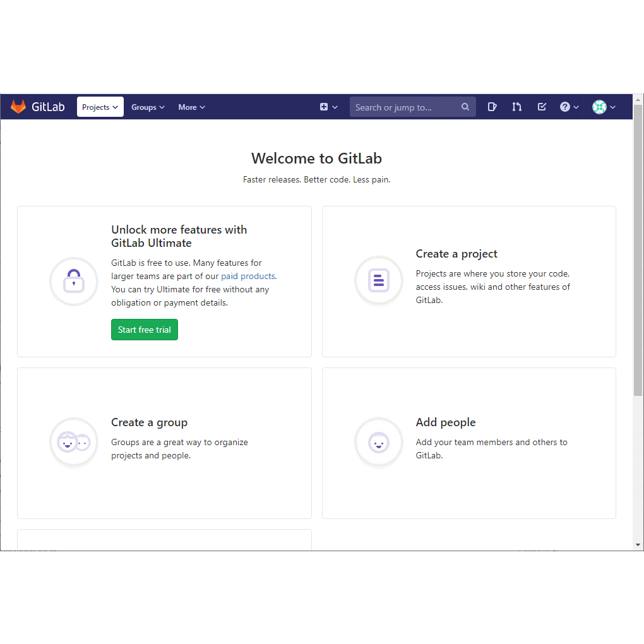Click the Faster releases tagline text
The width and height of the screenshot is (644, 644).
point(317,179)
